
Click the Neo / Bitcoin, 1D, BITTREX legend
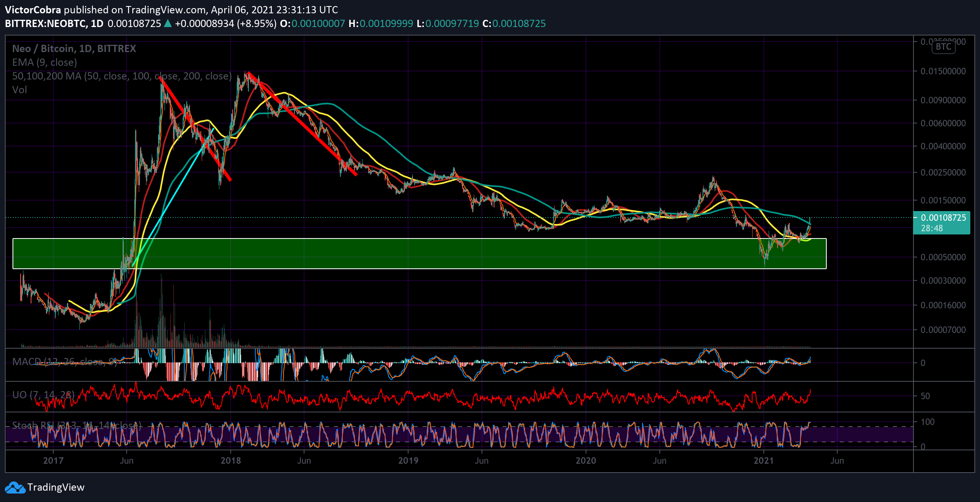coord(74,48)
